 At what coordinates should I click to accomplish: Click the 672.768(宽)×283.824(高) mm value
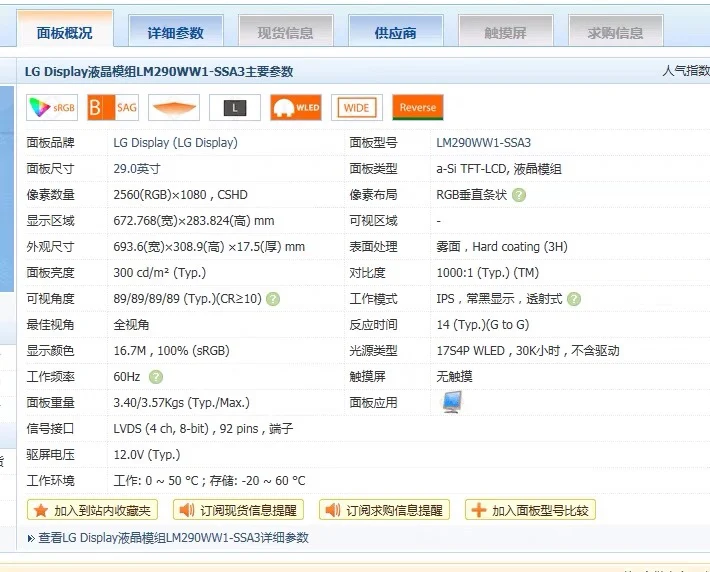(x=193, y=221)
